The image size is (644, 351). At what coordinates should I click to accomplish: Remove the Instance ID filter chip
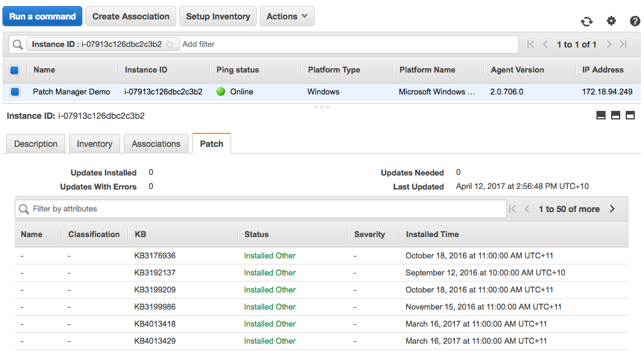click(x=170, y=44)
